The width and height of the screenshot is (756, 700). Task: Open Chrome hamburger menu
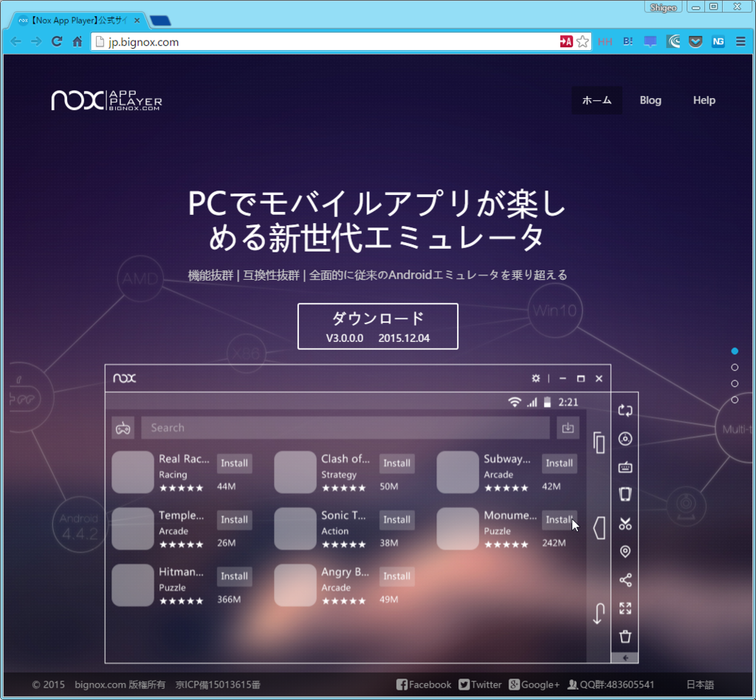[x=740, y=42]
